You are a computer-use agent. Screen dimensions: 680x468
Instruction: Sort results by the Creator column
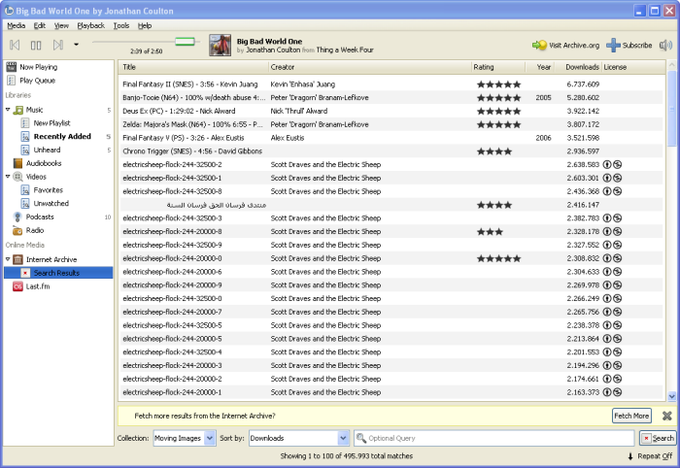pyautogui.click(x=369, y=67)
